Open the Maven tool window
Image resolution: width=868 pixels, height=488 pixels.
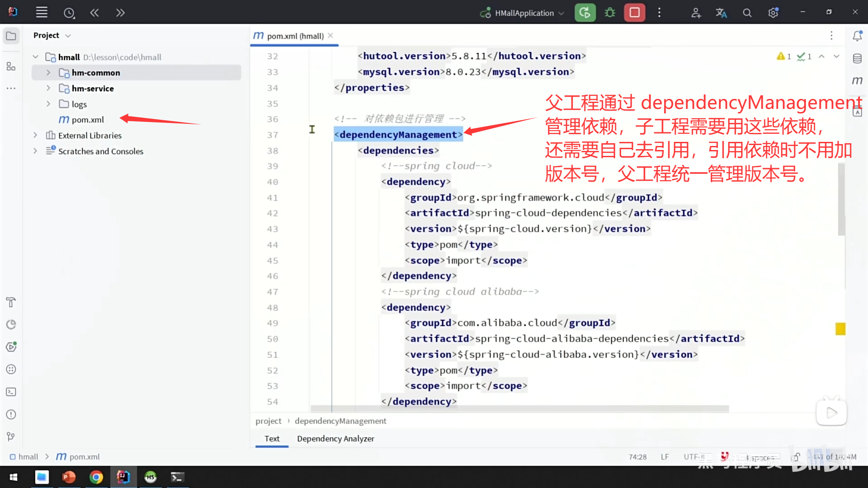pyautogui.click(x=857, y=81)
